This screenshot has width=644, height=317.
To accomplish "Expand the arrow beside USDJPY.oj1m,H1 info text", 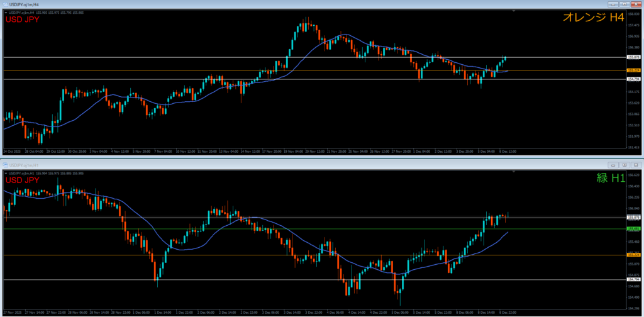I will coord(5,172).
